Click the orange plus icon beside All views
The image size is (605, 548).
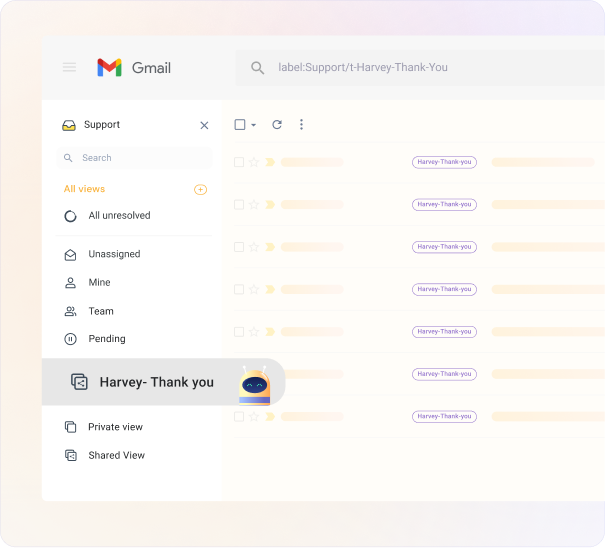click(x=200, y=189)
